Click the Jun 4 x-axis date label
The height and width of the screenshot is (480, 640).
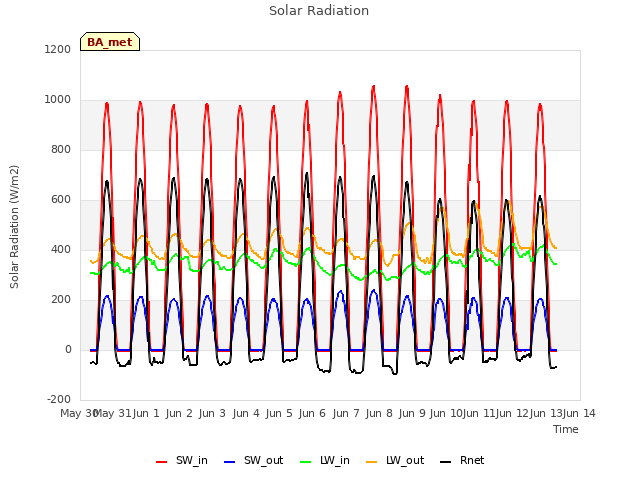point(246,413)
